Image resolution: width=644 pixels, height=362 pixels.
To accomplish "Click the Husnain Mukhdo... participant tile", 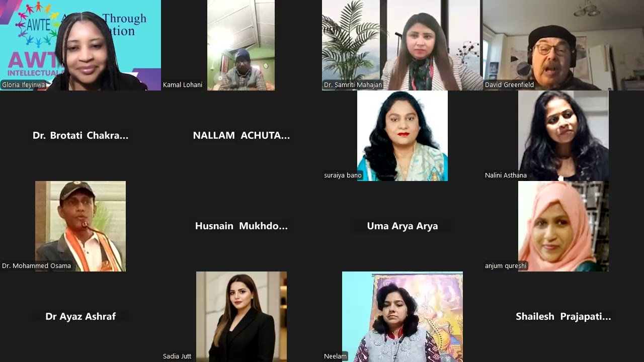I will tap(242, 226).
